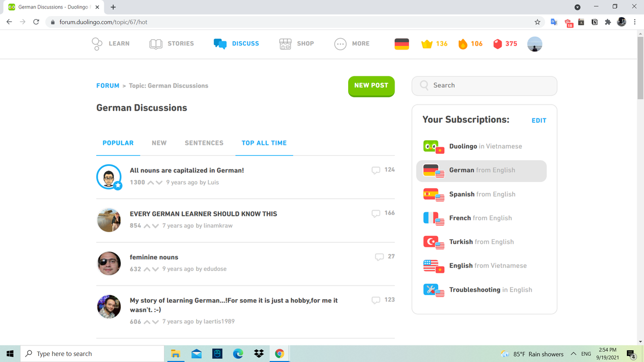Upvote the 'All nouns are capitalized' post
Screen dimensions: 644x362
(150, 183)
